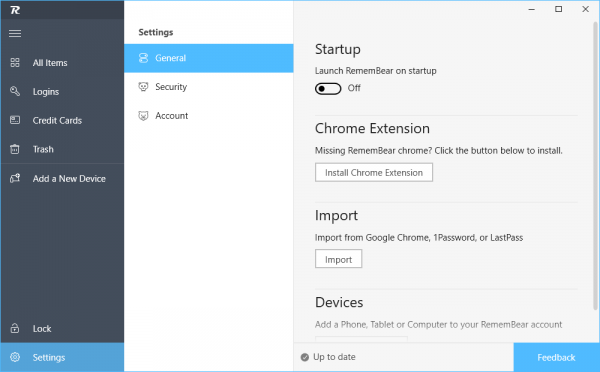Click the All Items grid icon
The height and width of the screenshot is (372, 600).
click(15, 62)
